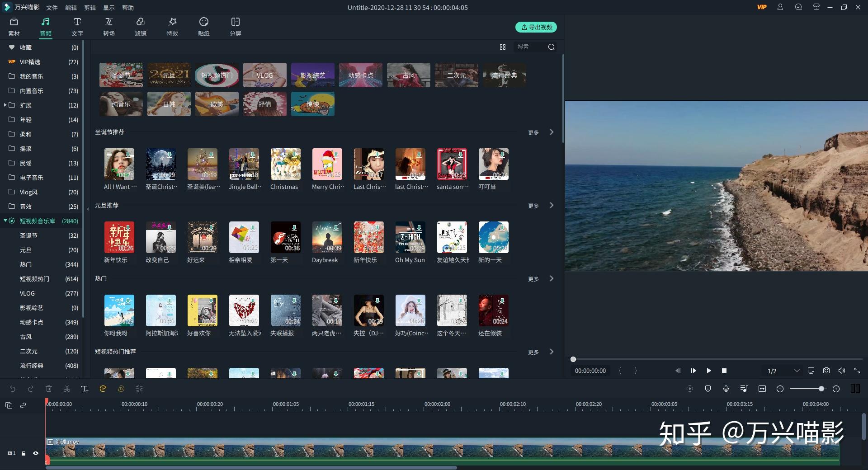
Task: Click 更多 link for 圣诞节推荐
Action: coord(533,132)
